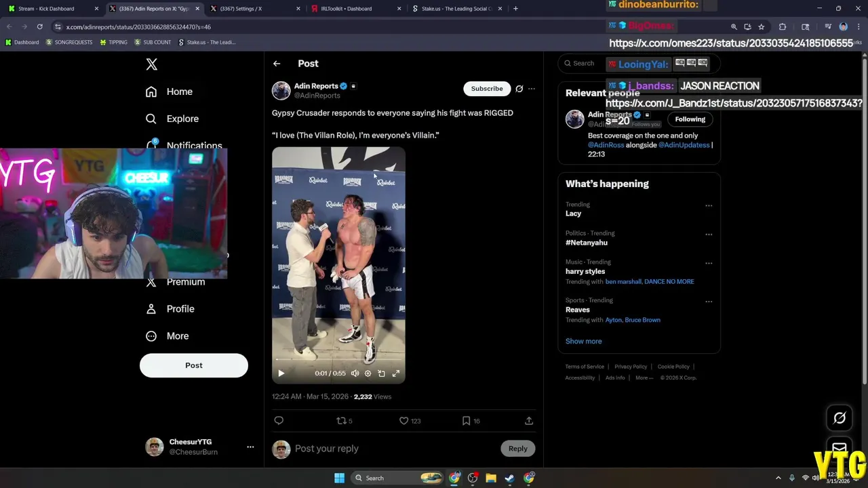
Task: Switch to the Settings / X tab
Action: [256, 9]
